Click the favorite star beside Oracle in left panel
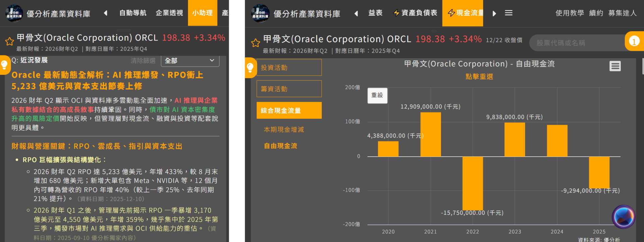This screenshot has width=644, height=242. pos(9,42)
